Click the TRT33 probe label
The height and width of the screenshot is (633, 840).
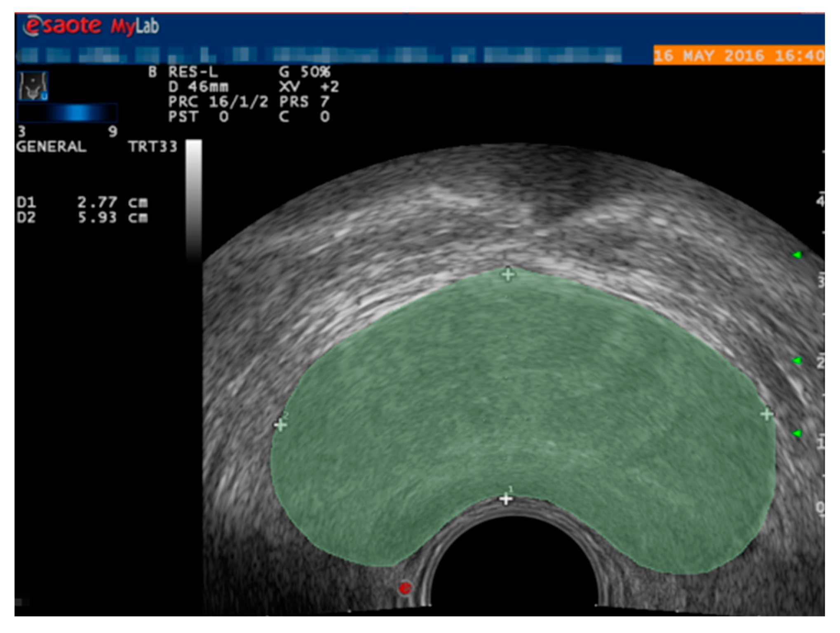[153, 147]
